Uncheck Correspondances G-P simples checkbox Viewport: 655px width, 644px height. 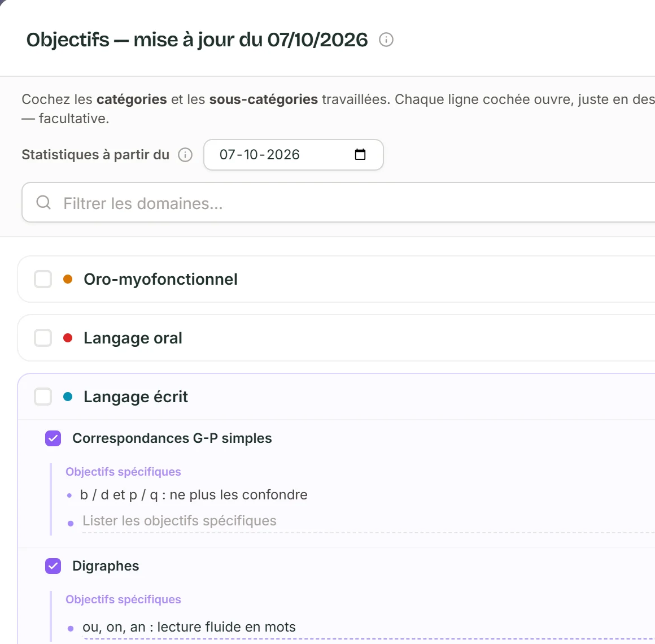pos(53,438)
